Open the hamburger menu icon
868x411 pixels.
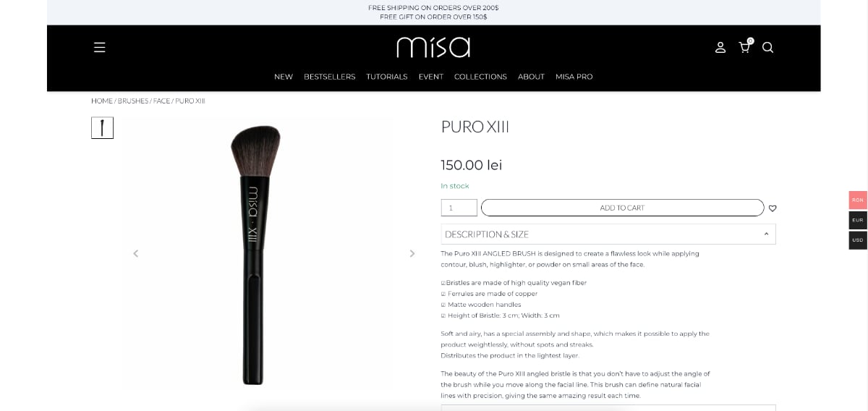point(100,47)
